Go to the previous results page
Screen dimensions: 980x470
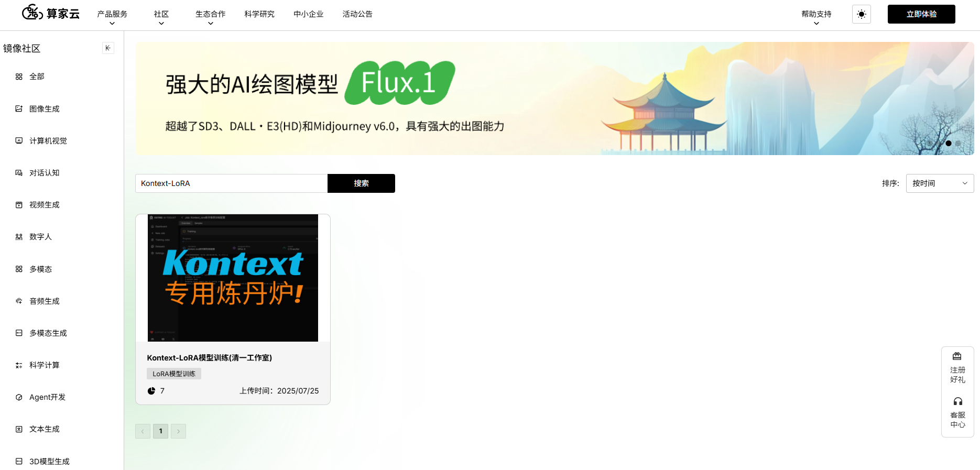coord(143,431)
